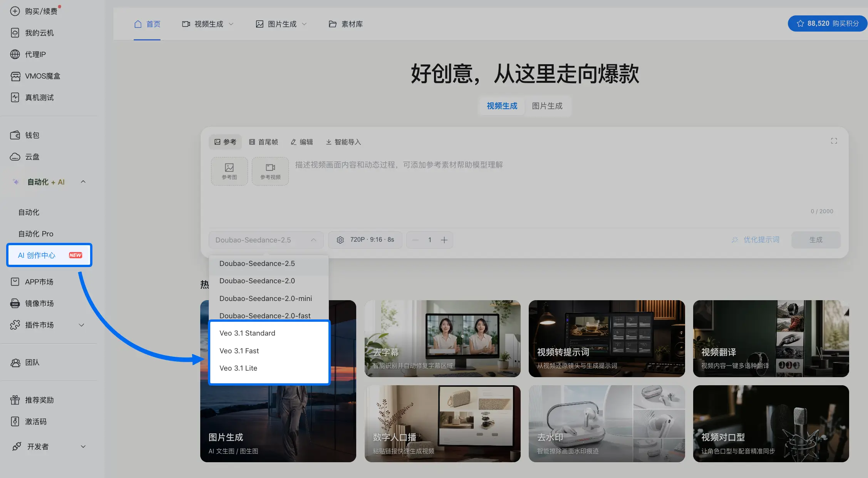Open AI 创作中心 in the sidebar
This screenshot has height=478, width=868.
tap(49, 255)
